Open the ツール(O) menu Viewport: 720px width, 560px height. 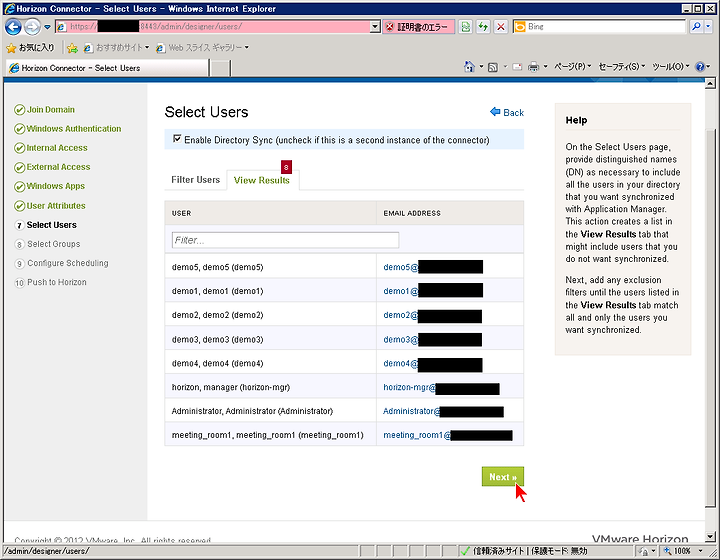[x=671, y=67]
